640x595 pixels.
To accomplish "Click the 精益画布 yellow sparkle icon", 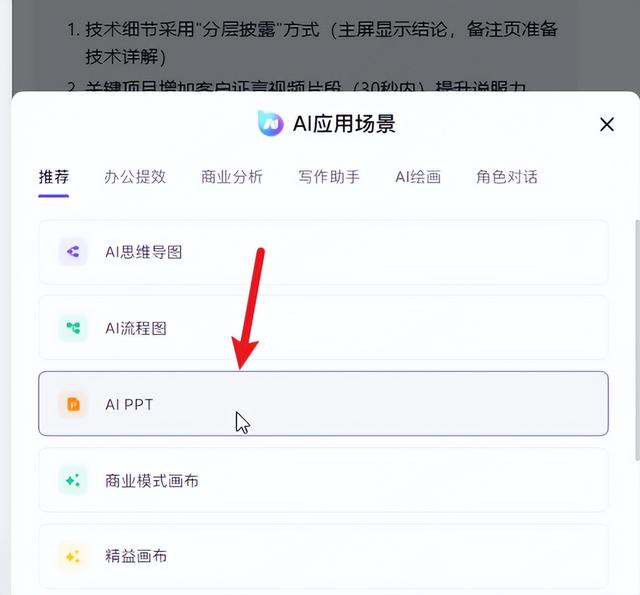I will 73,556.
